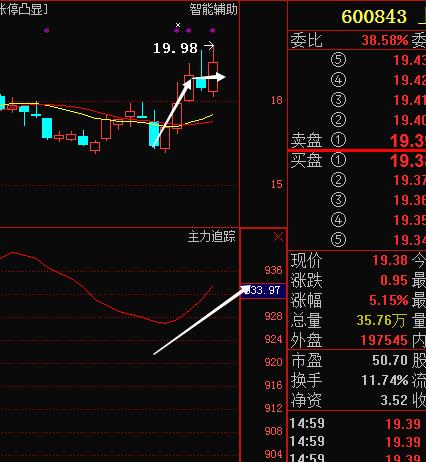Click the 总量 value 35.76万

(381, 320)
